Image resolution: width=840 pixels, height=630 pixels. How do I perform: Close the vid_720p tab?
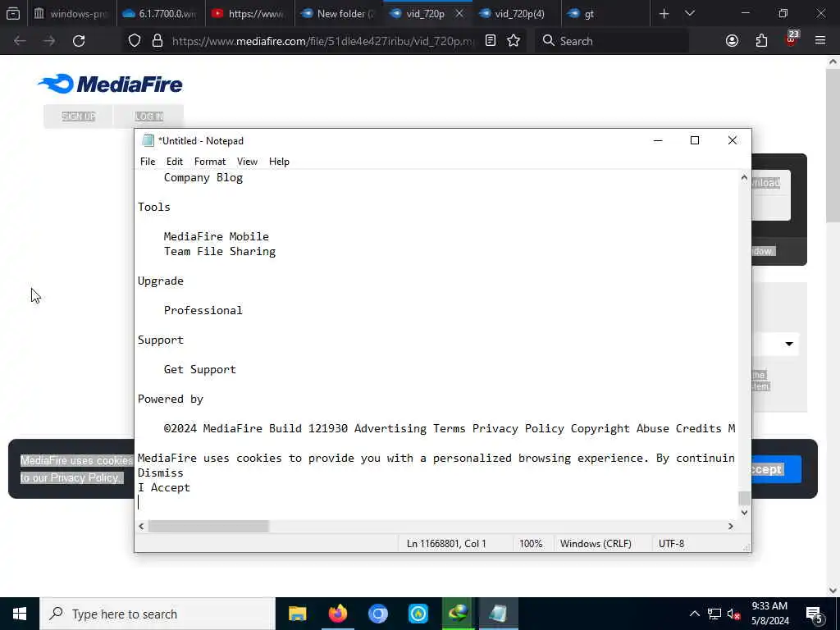pos(459,13)
